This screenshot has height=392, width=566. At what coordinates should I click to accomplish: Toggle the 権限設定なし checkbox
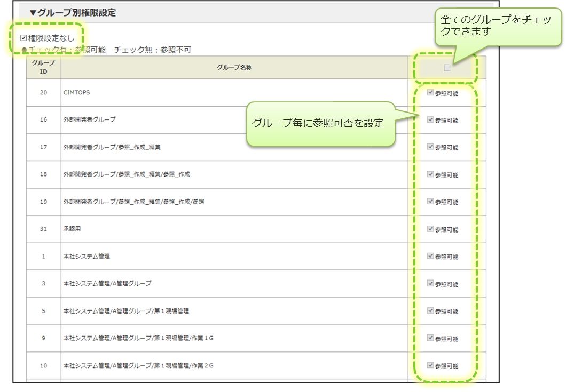[x=23, y=38]
